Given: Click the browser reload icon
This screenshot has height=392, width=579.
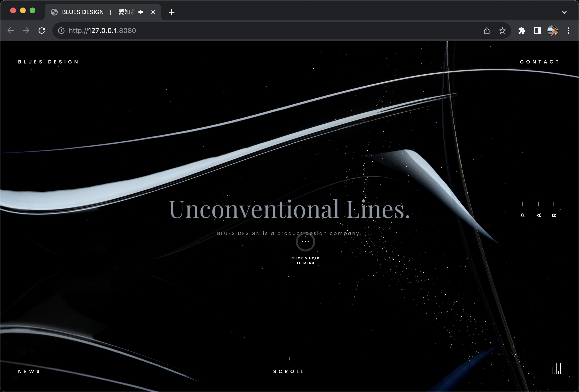Looking at the screenshot, I should [x=42, y=31].
